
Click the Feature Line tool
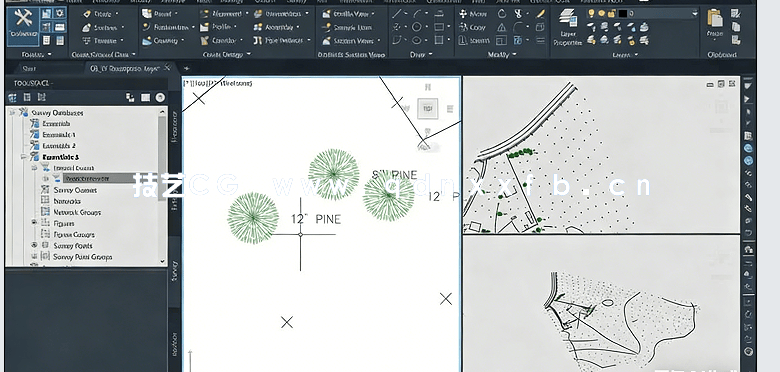[168, 27]
